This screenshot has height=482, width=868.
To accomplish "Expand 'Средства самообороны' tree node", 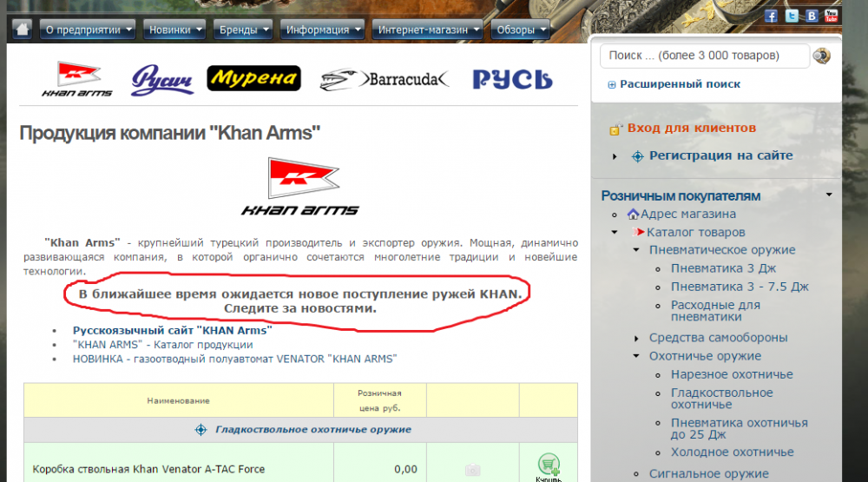I will coord(637,338).
